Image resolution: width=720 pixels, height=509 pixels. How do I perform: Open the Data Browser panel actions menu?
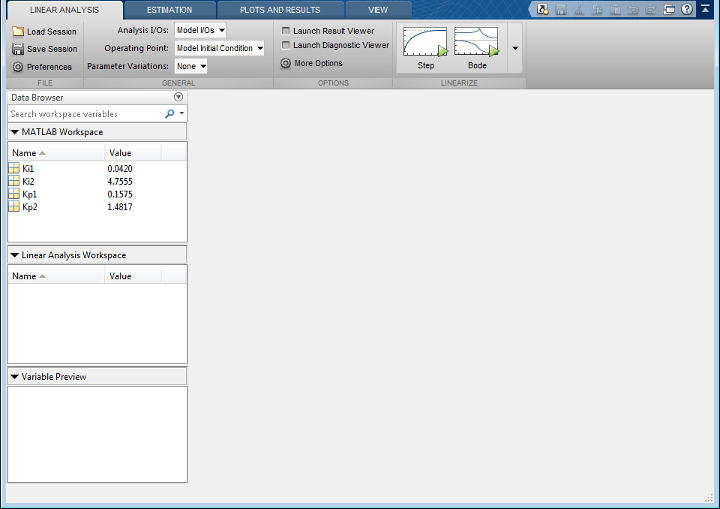[x=179, y=96]
